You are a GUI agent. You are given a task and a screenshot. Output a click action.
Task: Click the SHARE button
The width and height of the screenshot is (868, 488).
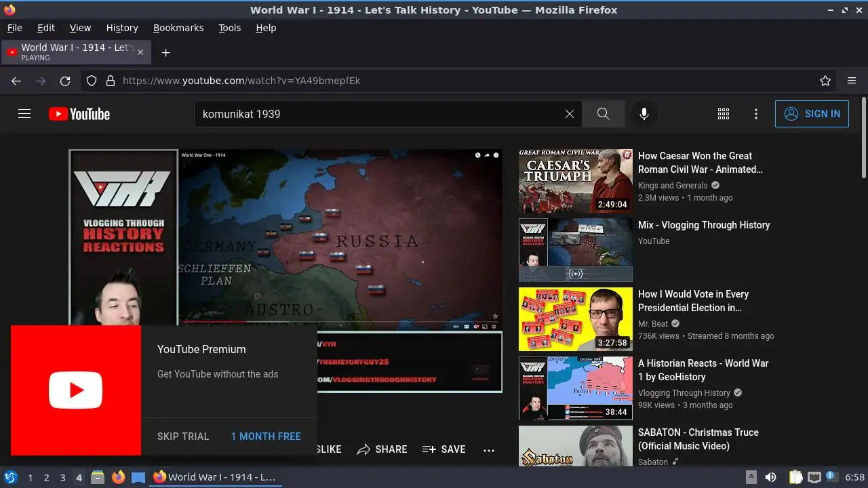pyautogui.click(x=382, y=449)
